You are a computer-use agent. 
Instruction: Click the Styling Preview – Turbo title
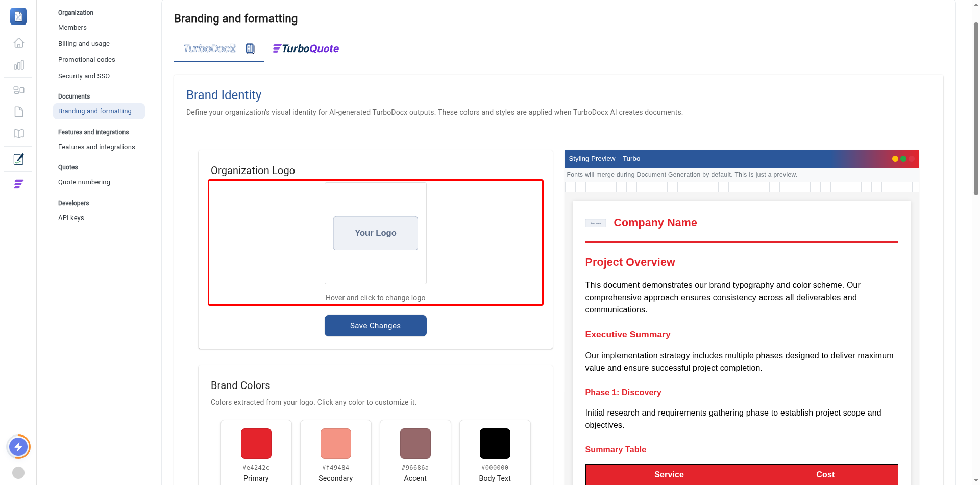[604, 159]
